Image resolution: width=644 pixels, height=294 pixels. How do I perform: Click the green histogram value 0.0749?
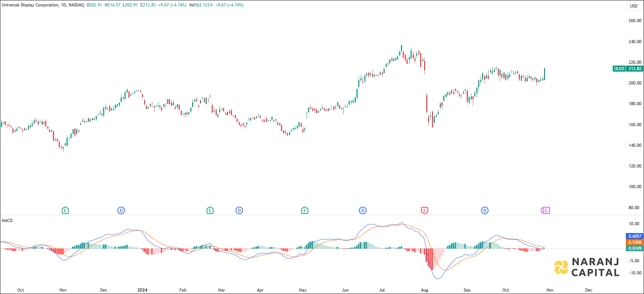635,248
